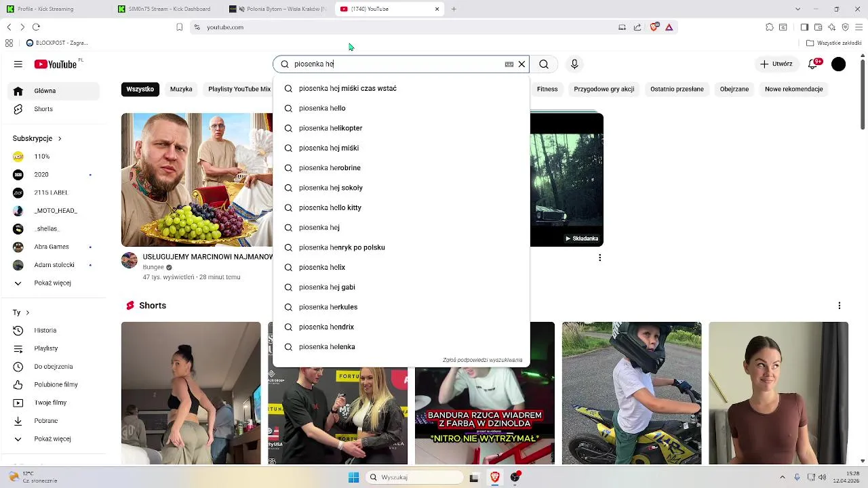Select the Obejrzane filter chip

coord(734,89)
